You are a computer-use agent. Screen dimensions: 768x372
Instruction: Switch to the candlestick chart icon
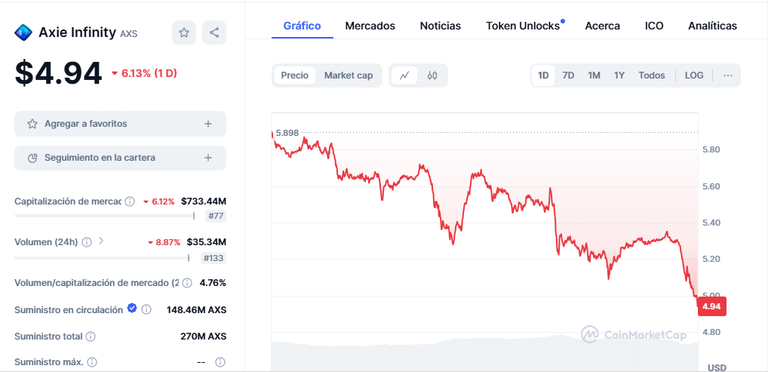[432, 75]
